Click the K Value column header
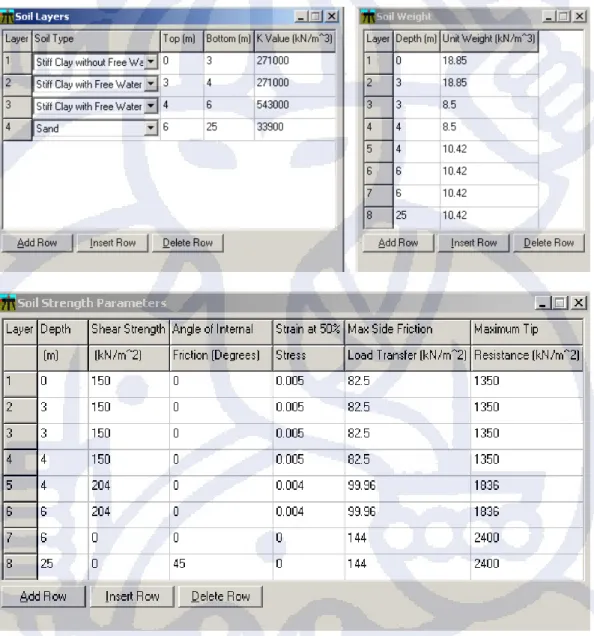Viewport: 594px width, 636px height. tap(295, 40)
